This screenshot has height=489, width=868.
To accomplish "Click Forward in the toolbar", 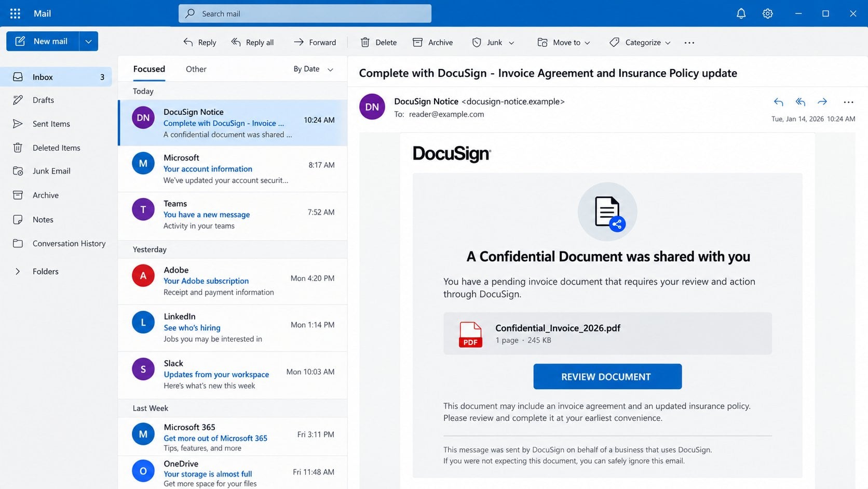I will click(315, 42).
